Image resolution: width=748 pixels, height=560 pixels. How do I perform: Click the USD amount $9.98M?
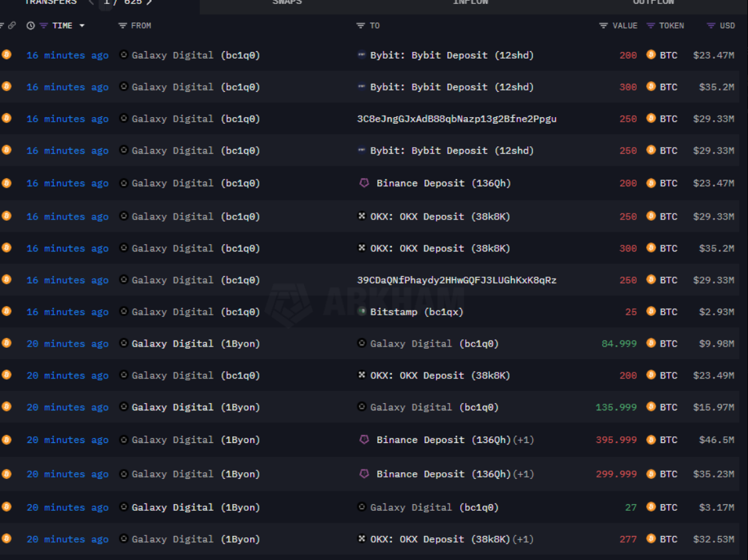click(717, 344)
